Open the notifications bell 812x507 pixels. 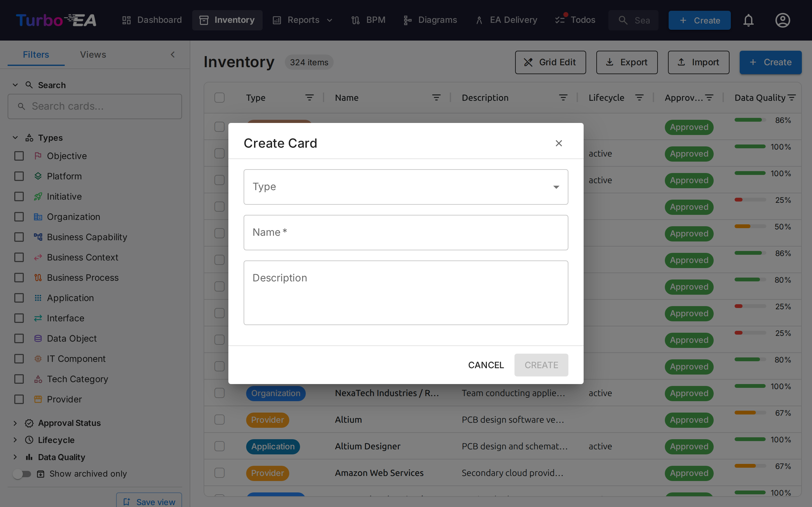click(x=749, y=20)
